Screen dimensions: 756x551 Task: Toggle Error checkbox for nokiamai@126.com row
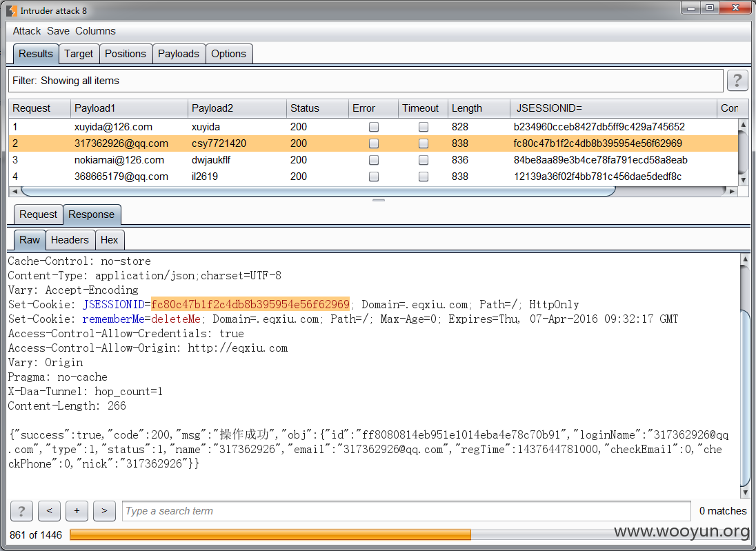[x=374, y=160]
